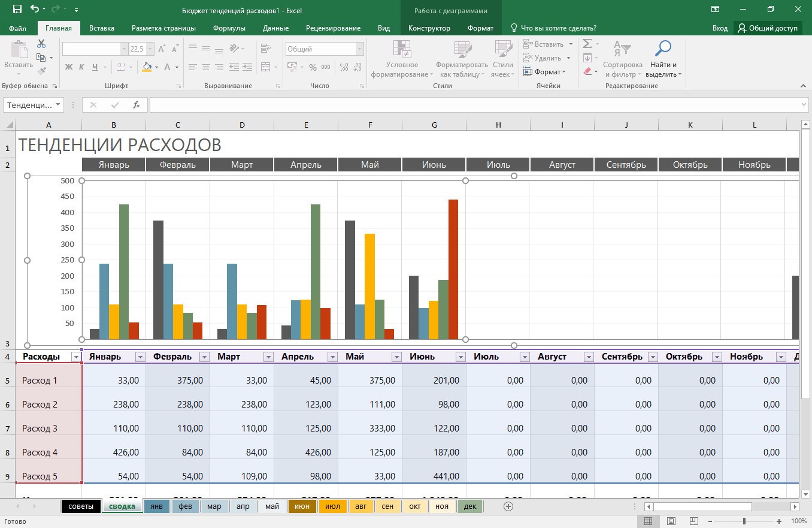Click the Save icon in the quick access toolbar
812x528 pixels.
17,10
